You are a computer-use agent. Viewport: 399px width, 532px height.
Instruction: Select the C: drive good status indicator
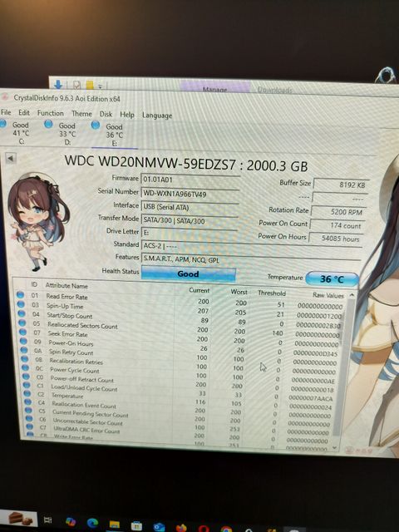(3, 124)
